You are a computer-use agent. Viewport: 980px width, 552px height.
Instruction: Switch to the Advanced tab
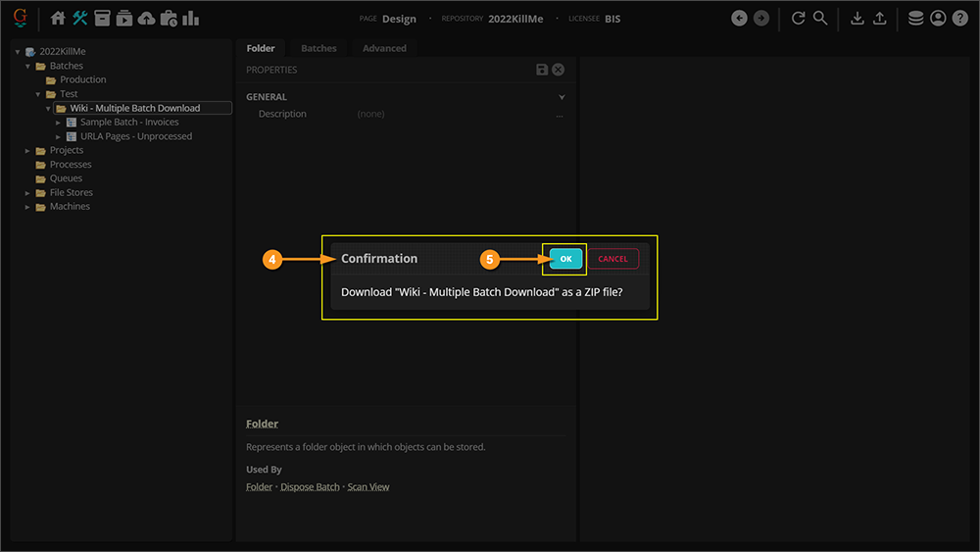click(x=384, y=48)
